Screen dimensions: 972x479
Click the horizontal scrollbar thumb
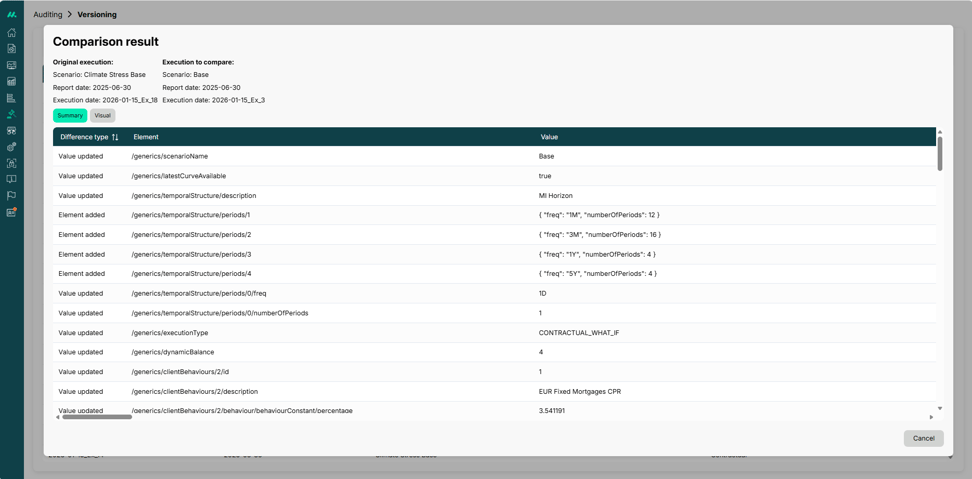click(x=97, y=417)
